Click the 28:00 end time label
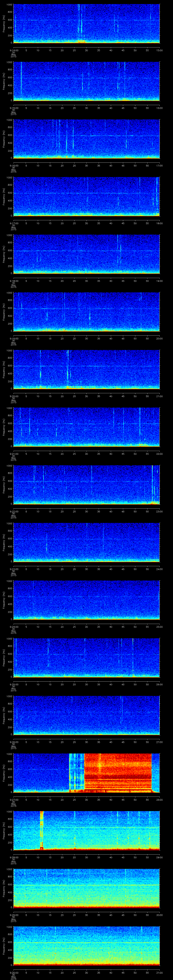This screenshot has height=980, width=173. (160, 799)
